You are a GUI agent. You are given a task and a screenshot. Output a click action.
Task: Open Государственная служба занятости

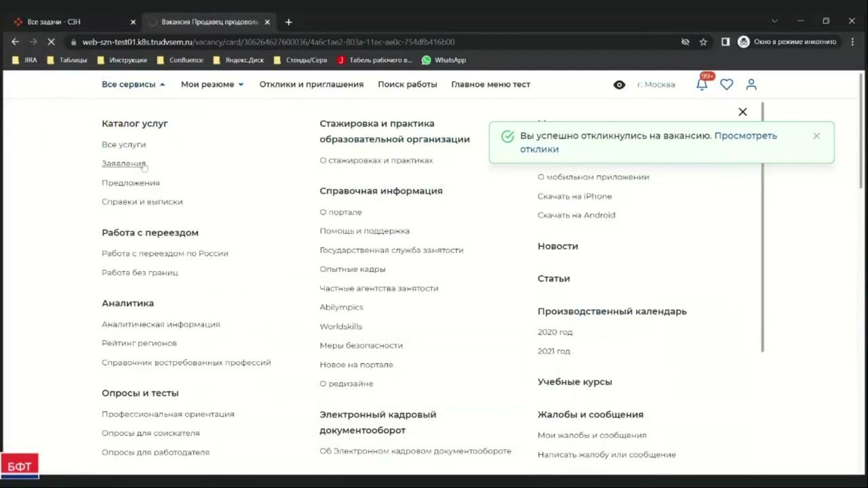coord(391,249)
